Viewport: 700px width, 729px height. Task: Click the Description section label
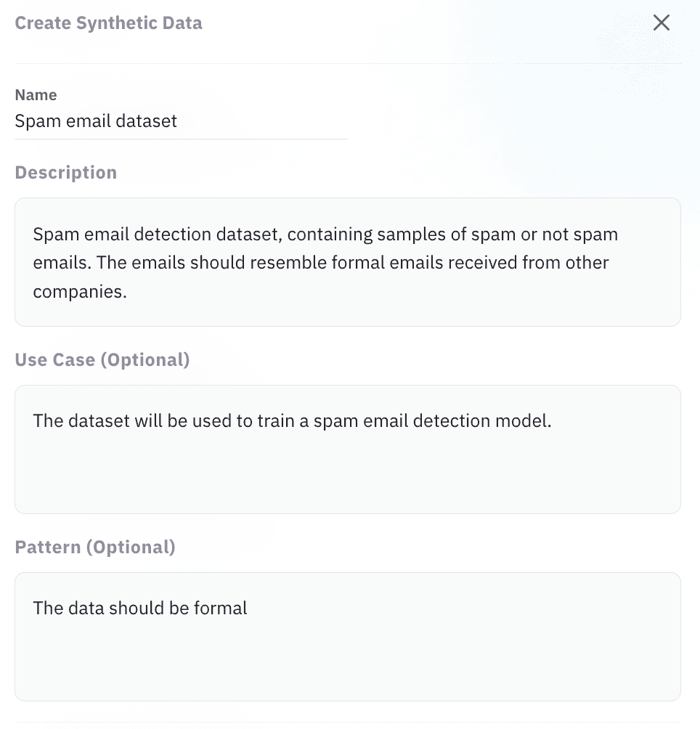pos(65,173)
